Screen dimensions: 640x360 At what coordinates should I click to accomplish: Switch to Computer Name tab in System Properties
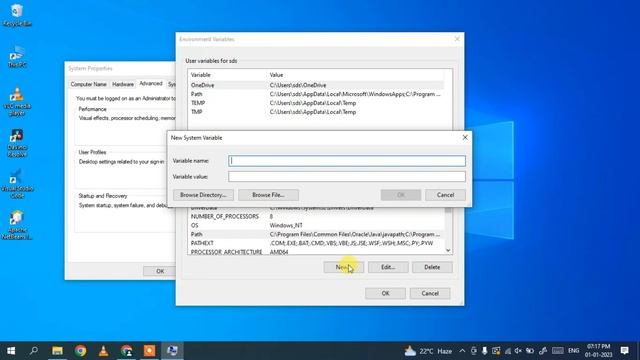89,84
